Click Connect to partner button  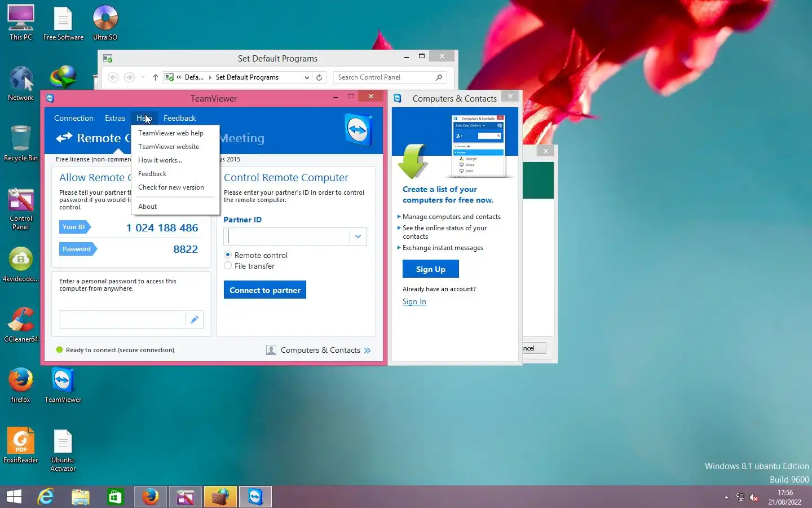tap(265, 290)
